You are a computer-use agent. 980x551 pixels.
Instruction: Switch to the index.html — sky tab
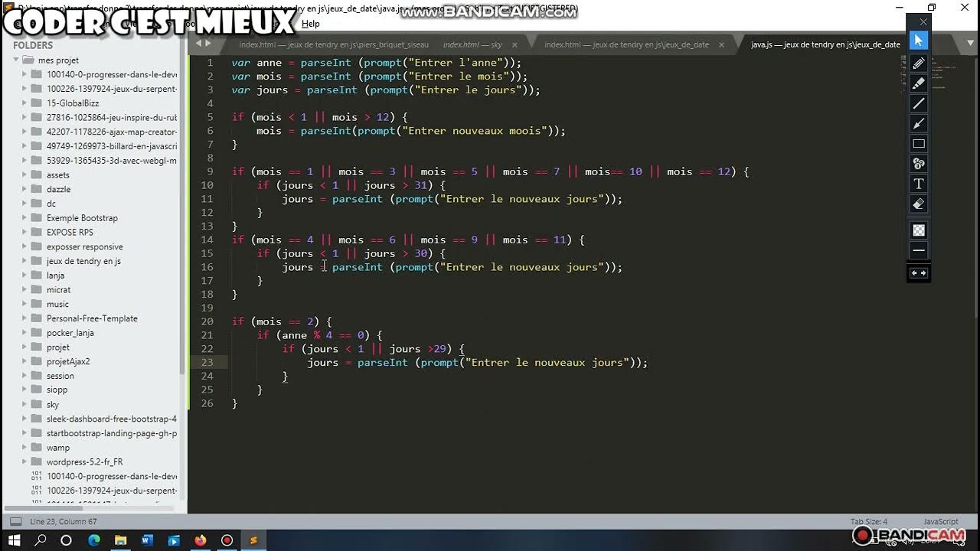pos(472,44)
